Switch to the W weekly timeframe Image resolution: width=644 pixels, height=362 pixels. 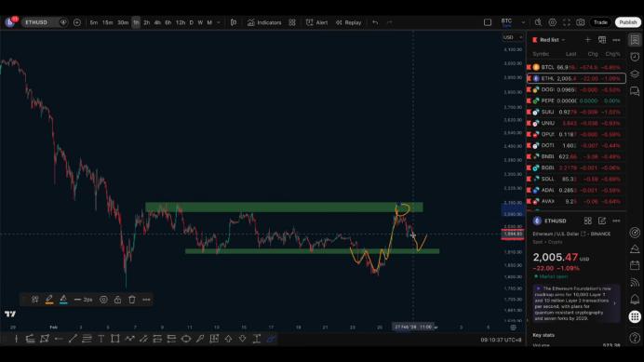[x=200, y=22]
